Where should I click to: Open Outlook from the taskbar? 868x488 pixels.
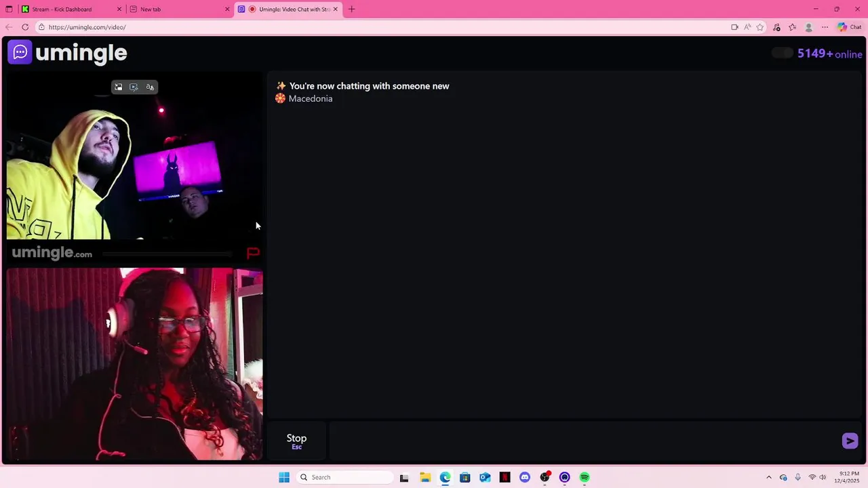point(485,477)
